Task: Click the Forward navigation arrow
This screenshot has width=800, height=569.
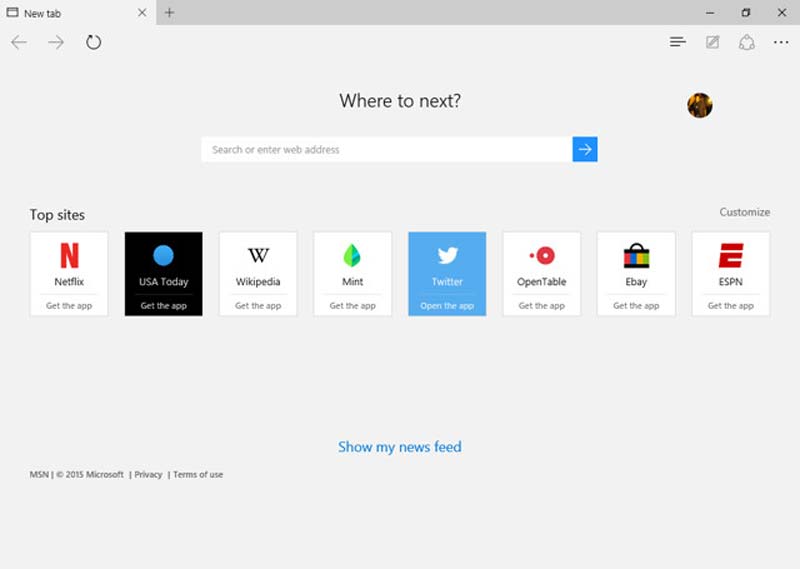Action: [x=56, y=42]
